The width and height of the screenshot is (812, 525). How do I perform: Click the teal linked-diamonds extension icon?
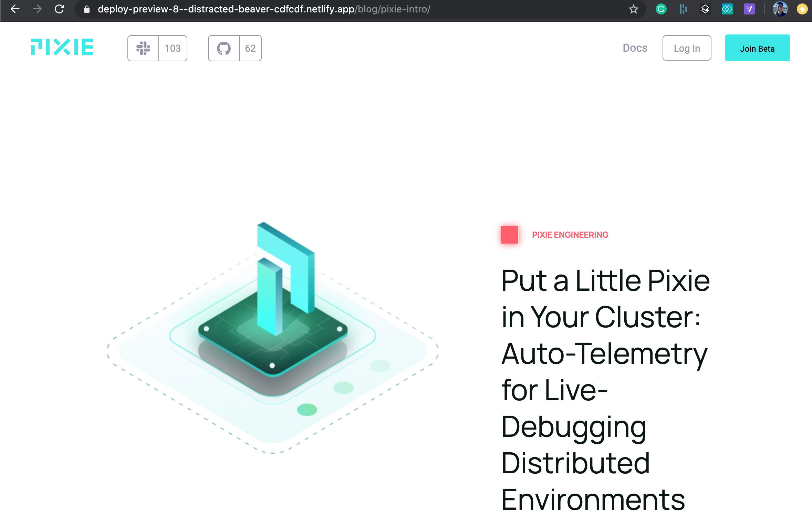pyautogui.click(x=727, y=9)
